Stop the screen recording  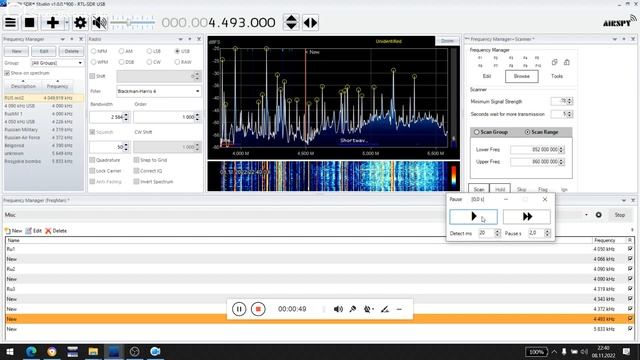(x=258, y=309)
